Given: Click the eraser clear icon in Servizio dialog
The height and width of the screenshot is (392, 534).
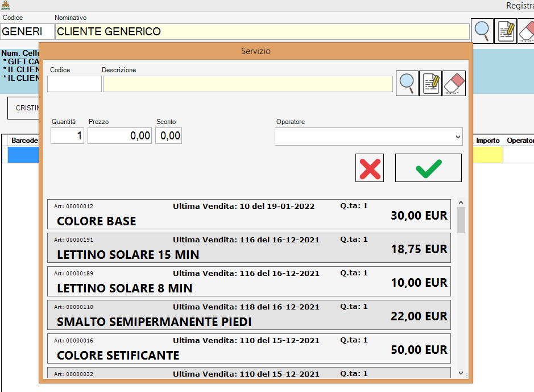Looking at the screenshot, I should (x=454, y=84).
